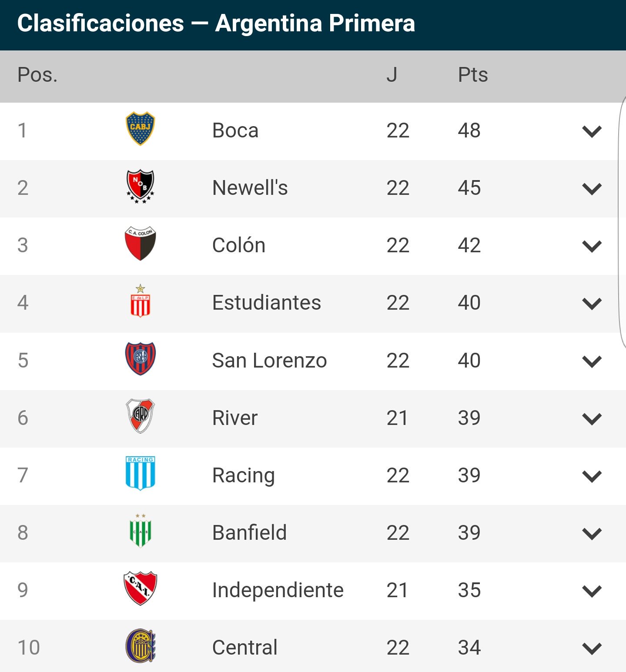This screenshot has width=626, height=672.
Task: Click the Estudiantes red-striped crest
Action: [x=140, y=301]
